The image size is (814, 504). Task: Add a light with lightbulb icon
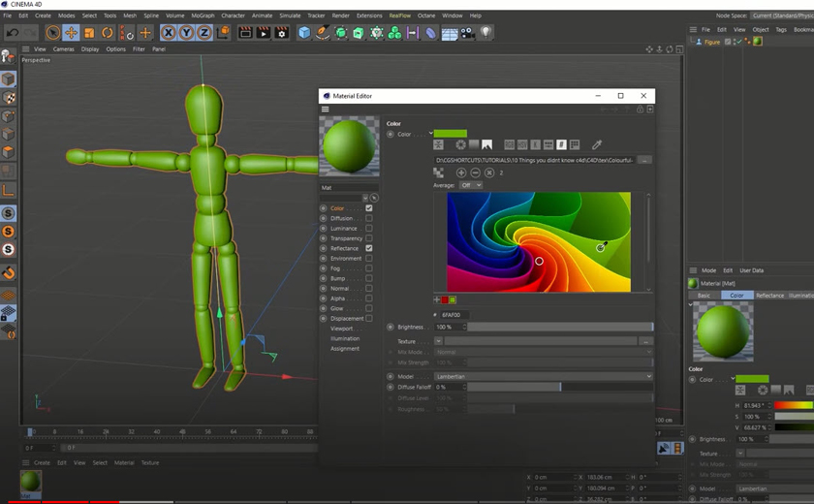(485, 33)
